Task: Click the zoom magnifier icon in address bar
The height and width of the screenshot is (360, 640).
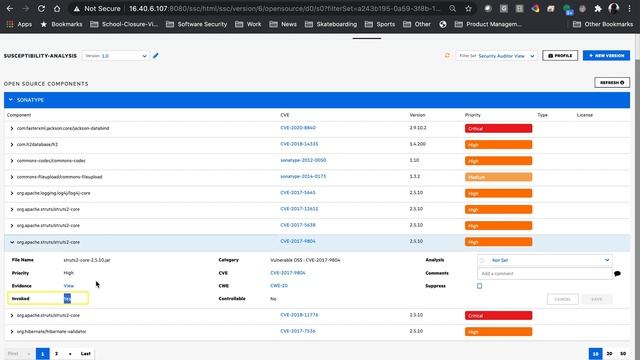Action: coord(452,9)
